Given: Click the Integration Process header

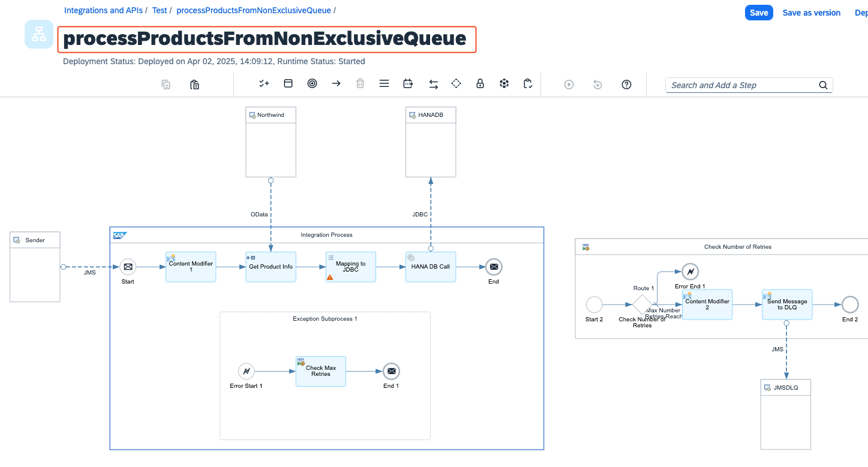Looking at the screenshot, I should pos(326,235).
